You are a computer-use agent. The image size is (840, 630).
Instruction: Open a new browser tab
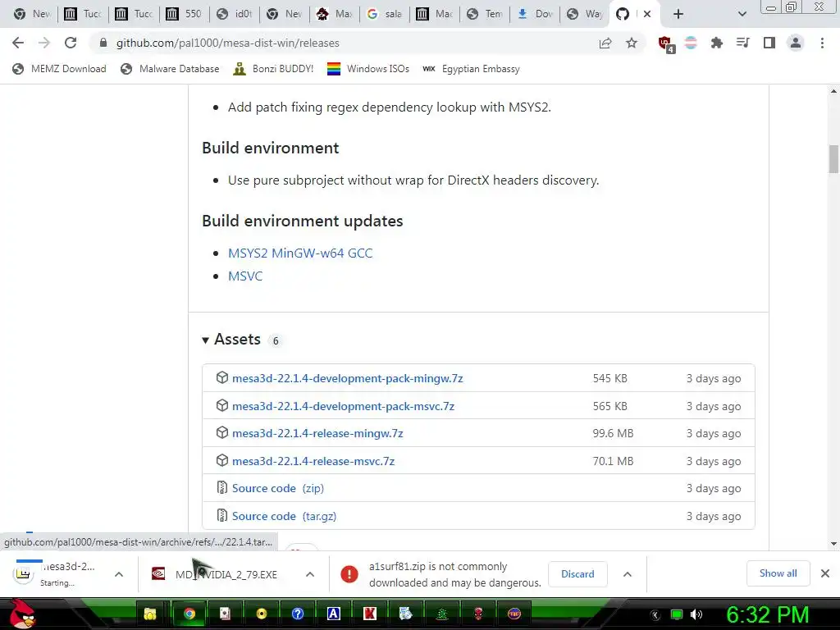(678, 14)
